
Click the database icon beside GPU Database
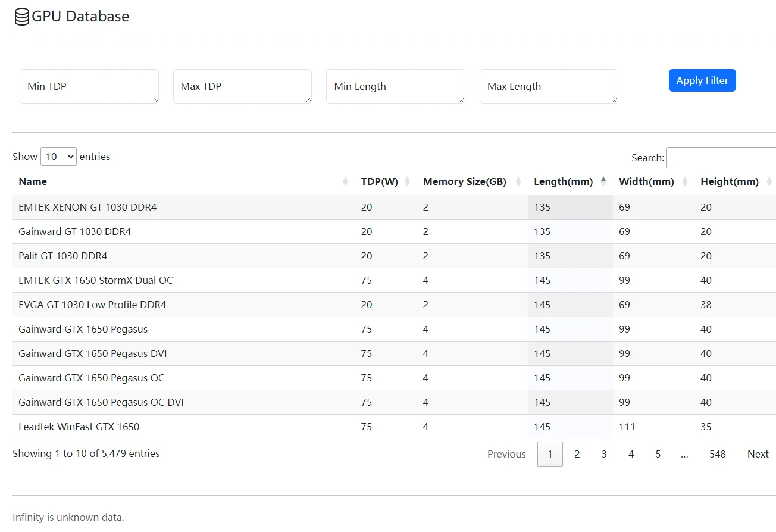[22, 17]
